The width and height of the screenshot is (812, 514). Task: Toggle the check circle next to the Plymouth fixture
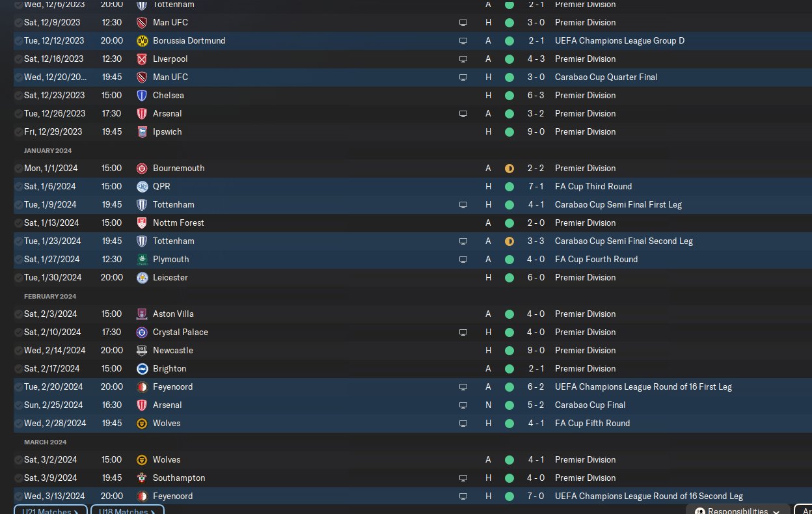[18, 259]
